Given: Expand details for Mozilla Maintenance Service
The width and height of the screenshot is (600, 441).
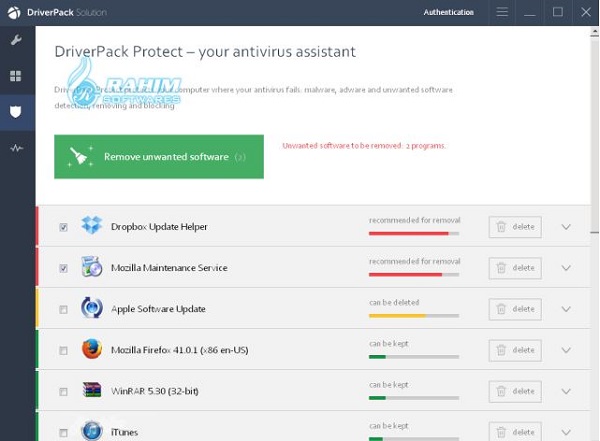Looking at the screenshot, I should point(566,268).
